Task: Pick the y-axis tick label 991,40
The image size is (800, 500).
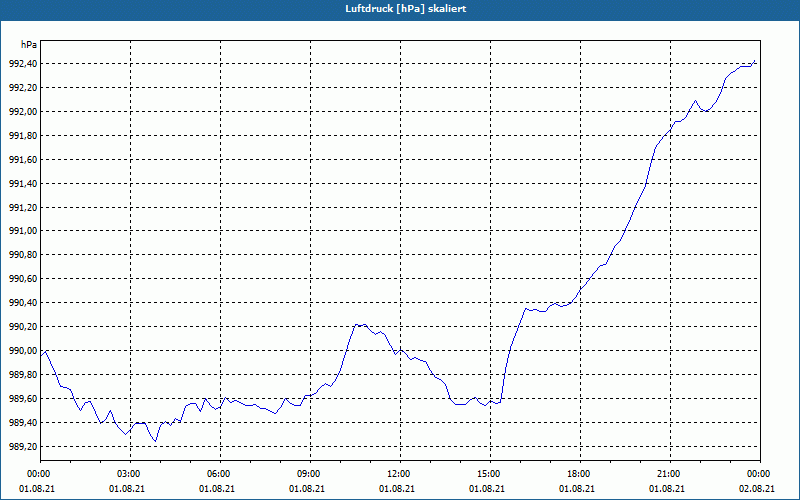Action: coord(23,184)
